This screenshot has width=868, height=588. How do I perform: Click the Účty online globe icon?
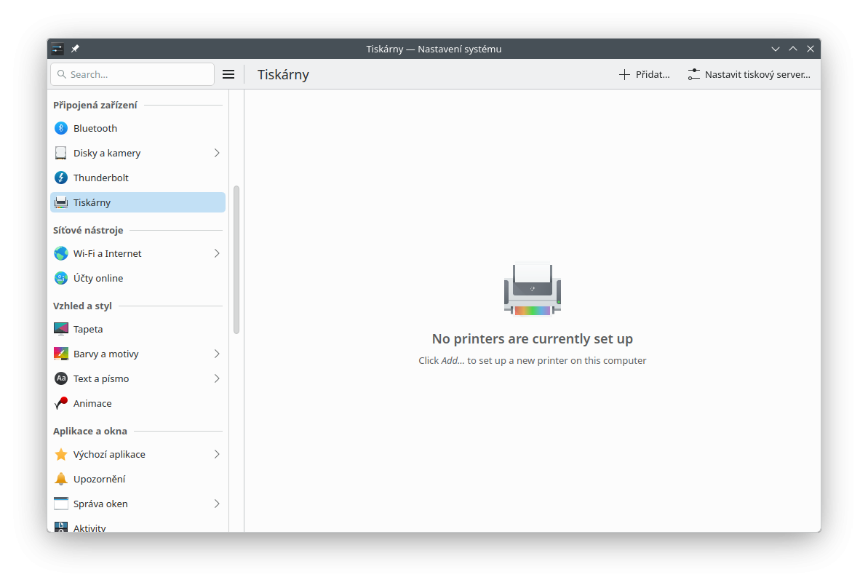(x=61, y=278)
